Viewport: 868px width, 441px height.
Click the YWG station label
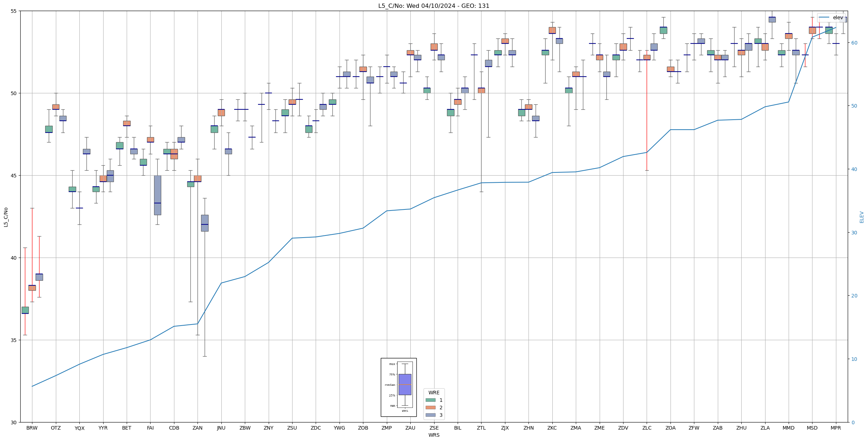point(340,428)
